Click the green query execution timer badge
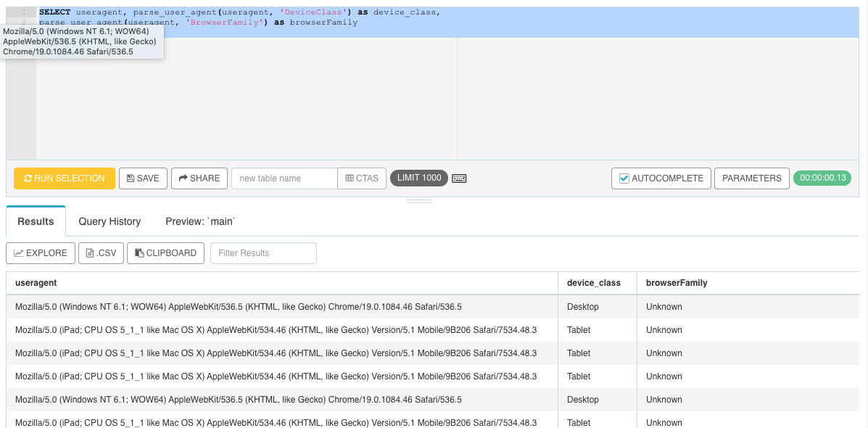Image resolution: width=868 pixels, height=428 pixels. (822, 178)
